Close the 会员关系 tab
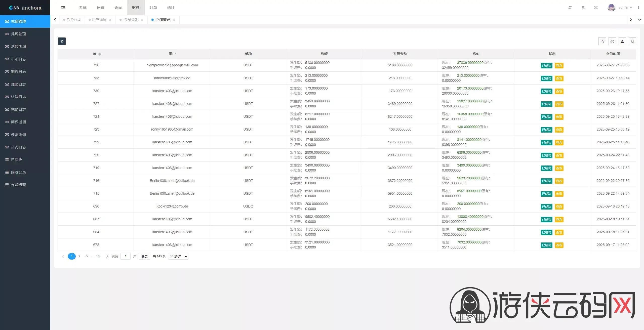Screen dimensions: 644x330 coord(142,20)
